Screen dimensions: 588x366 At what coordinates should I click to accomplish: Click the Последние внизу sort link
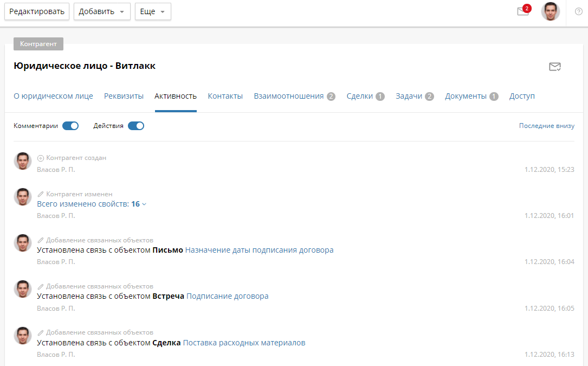546,126
